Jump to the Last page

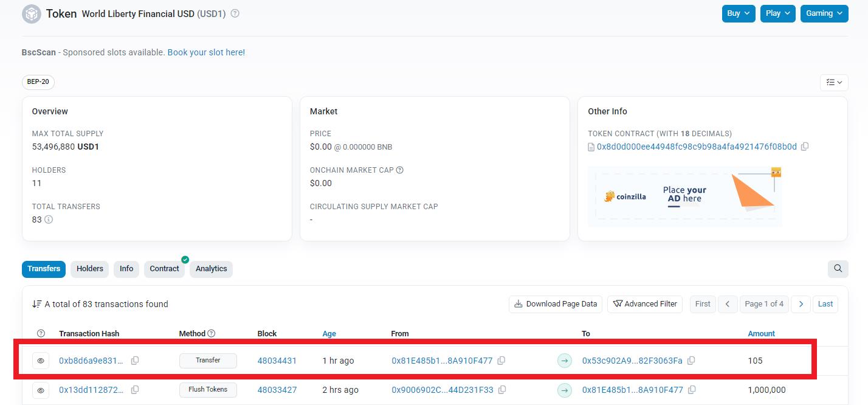point(825,304)
